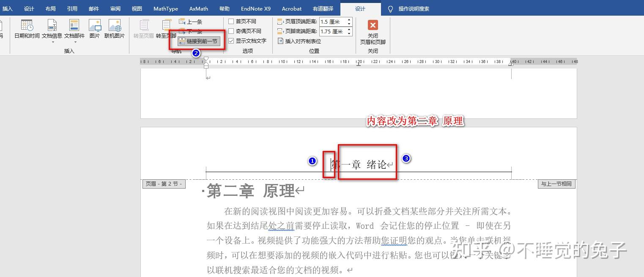Open the 日期和时间 insert dialog
Viewport: 644px width, 277px height.
tap(27, 30)
